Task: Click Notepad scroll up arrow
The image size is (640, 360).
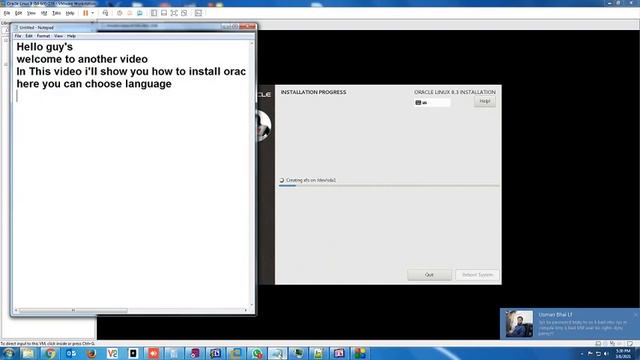Action: pos(251,43)
